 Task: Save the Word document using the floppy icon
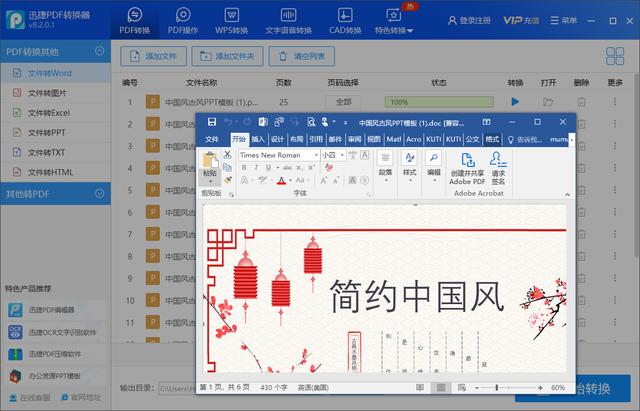point(212,122)
